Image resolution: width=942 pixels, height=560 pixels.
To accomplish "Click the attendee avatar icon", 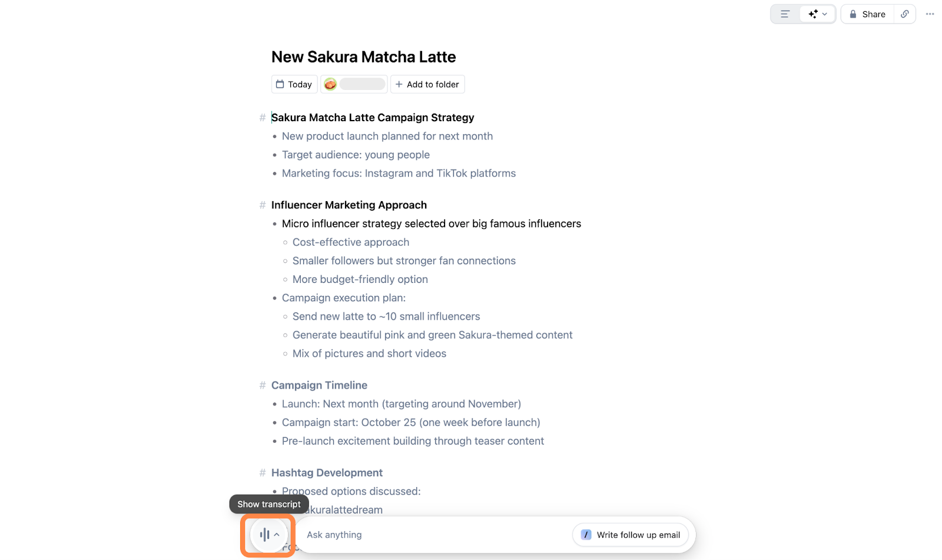I will coord(330,84).
